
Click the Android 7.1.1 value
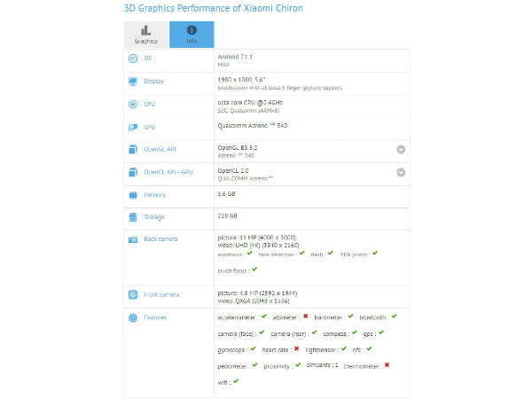tap(235, 57)
